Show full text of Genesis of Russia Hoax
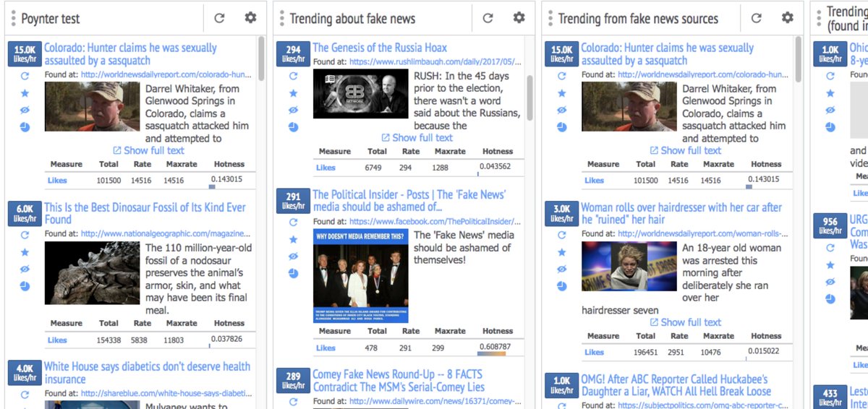This screenshot has width=868, height=409. pyautogui.click(x=417, y=137)
